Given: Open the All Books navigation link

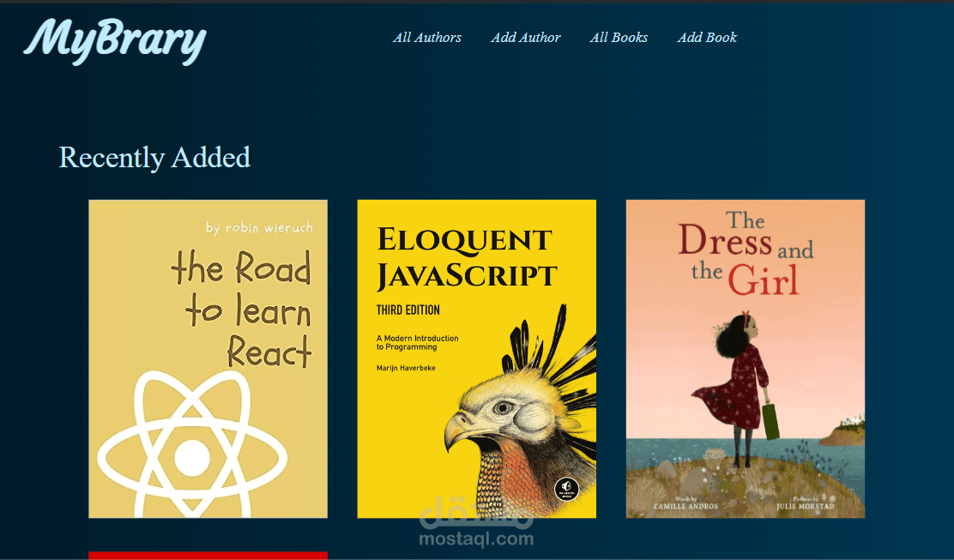Looking at the screenshot, I should pos(619,38).
